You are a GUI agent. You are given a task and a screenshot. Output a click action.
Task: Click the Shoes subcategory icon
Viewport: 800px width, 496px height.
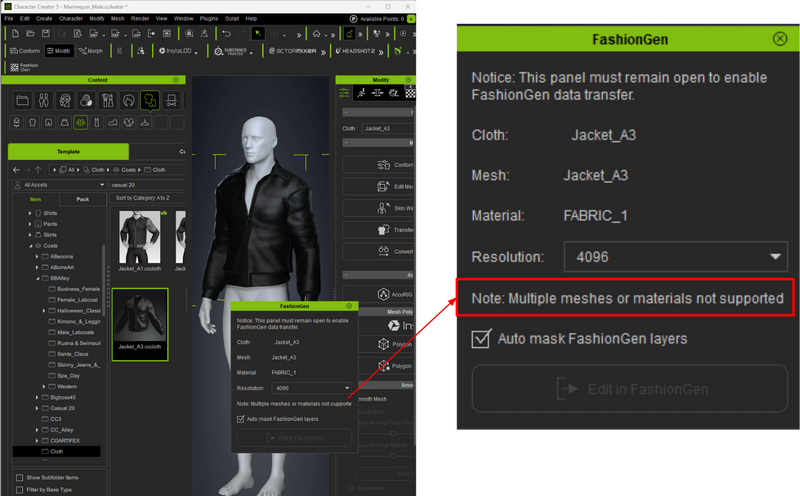tap(113, 122)
